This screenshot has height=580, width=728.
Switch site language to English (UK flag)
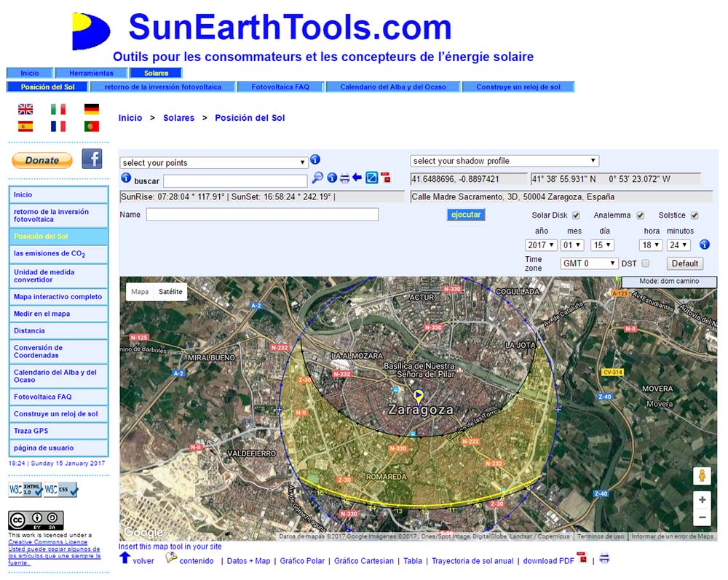(x=25, y=109)
